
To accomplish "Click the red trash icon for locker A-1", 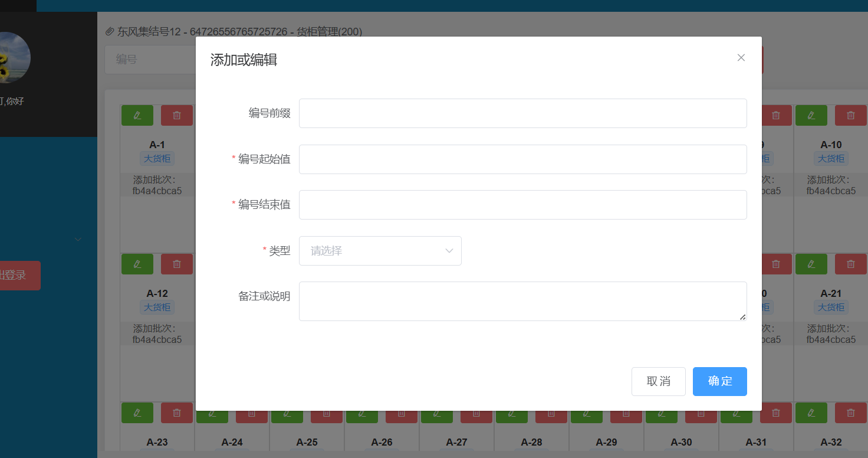I will point(177,115).
